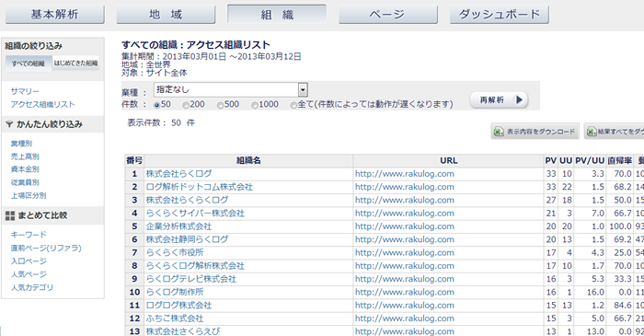
Task: Open organization らくログテレビ株式会社
Action: pos(191,279)
